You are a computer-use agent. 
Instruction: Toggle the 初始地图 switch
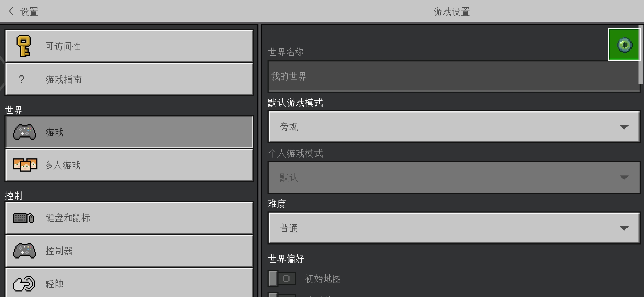tap(282, 279)
